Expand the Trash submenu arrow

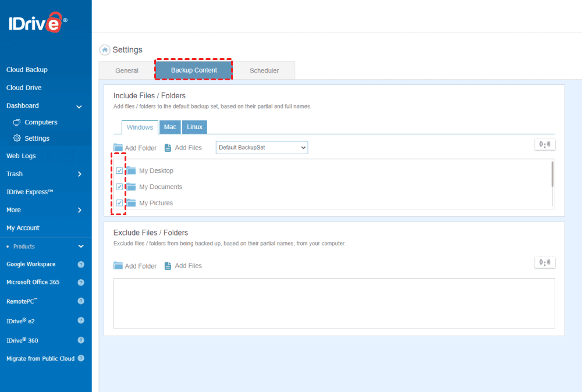[79, 174]
